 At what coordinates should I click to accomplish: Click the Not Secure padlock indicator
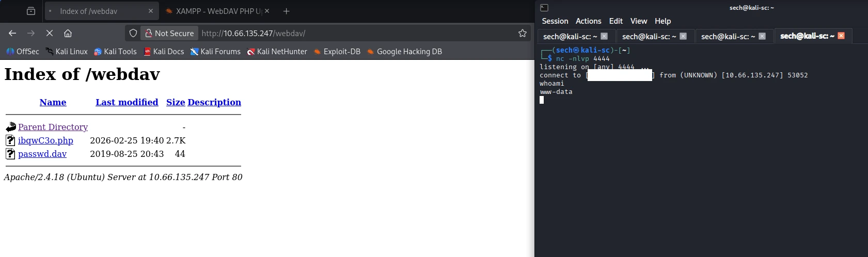click(169, 33)
